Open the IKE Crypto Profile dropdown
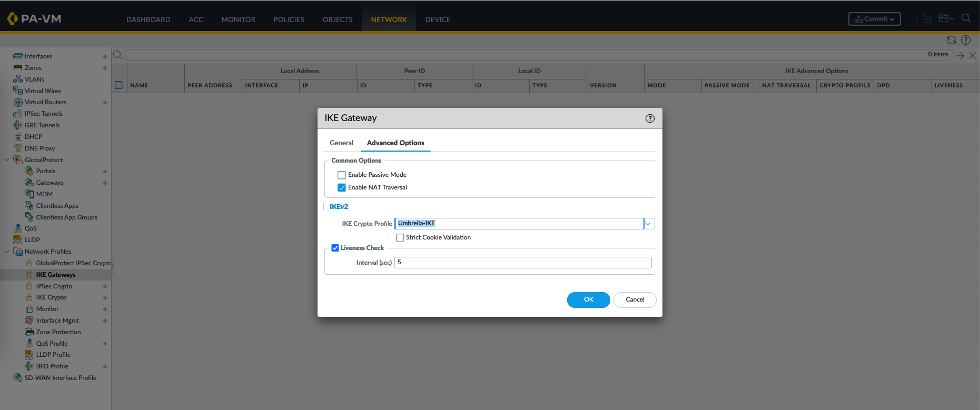The image size is (980, 410). click(x=649, y=224)
